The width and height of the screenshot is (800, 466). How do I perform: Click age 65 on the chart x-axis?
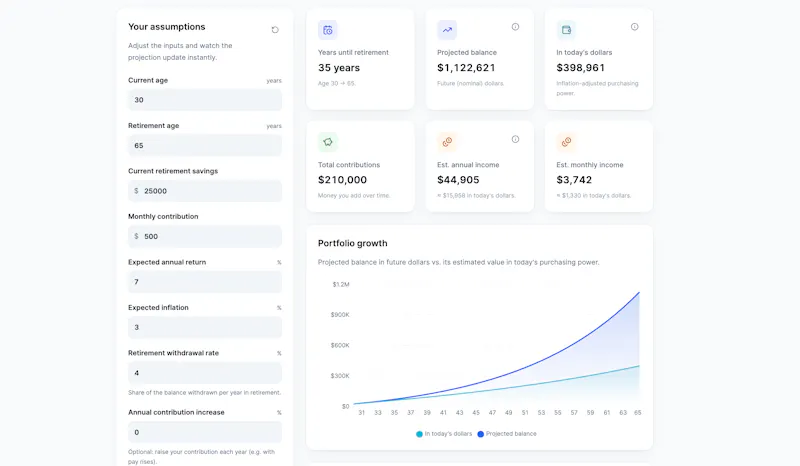[x=638, y=412]
